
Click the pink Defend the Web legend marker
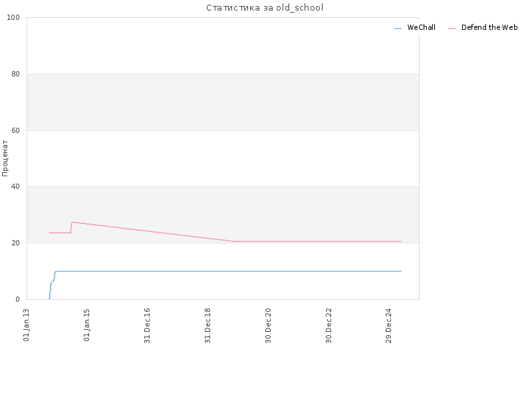click(452, 29)
